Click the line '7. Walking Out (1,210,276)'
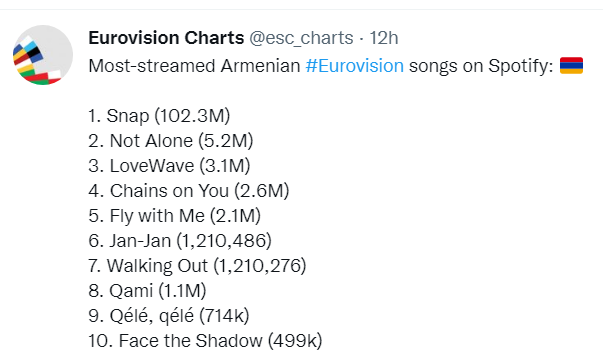603x363 pixels. [x=197, y=266]
